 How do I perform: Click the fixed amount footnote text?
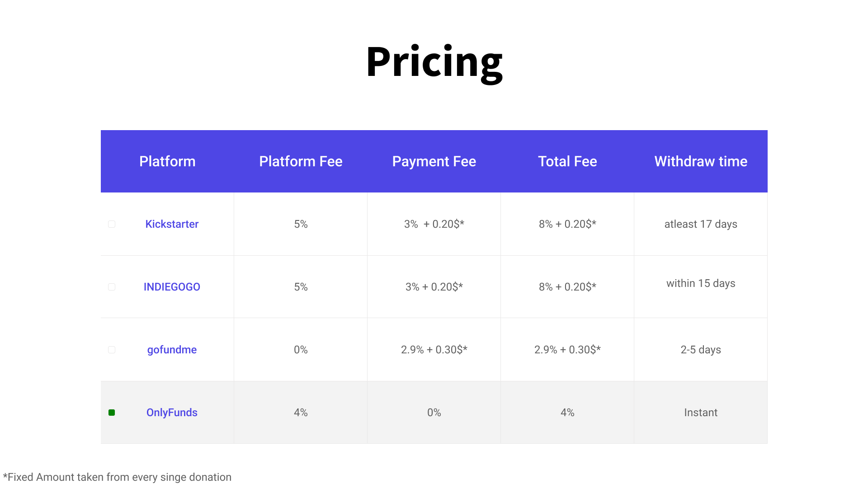[117, 477]
